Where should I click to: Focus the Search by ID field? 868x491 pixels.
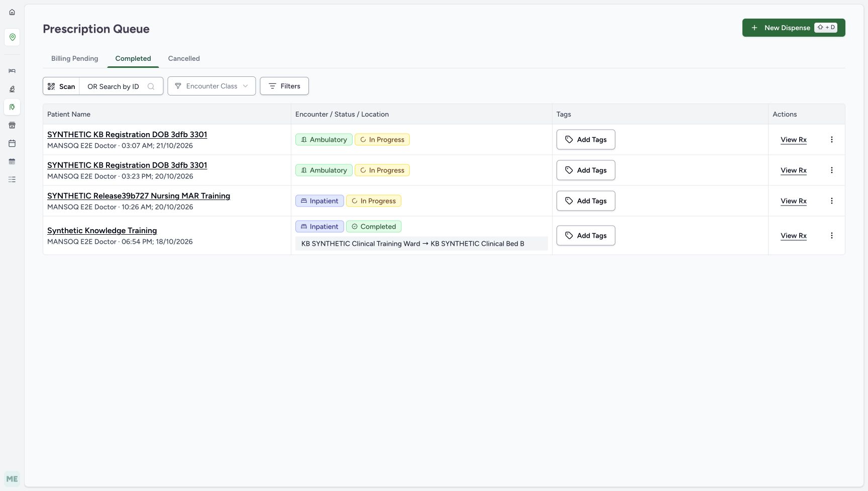click(x=121, y=86)
